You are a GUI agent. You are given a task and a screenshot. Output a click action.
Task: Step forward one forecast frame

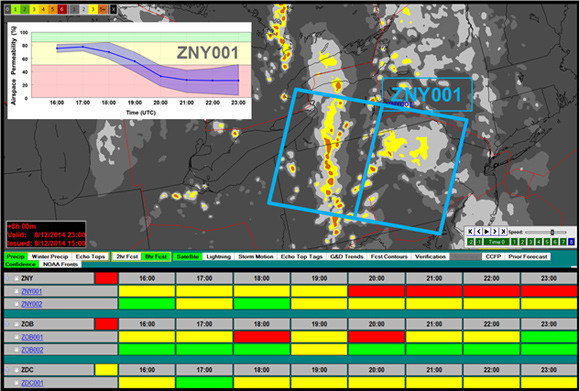(495, 231)
